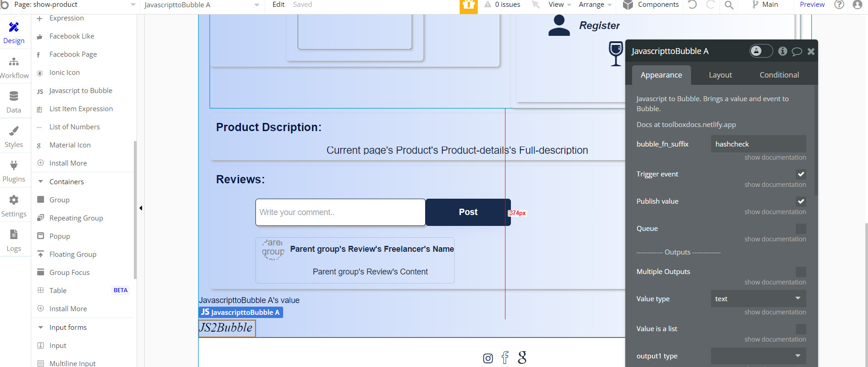The width and height of the screenshot is (868, 367).
Task: Open the Workflow tab in sidebar
Action: [14, 68]
